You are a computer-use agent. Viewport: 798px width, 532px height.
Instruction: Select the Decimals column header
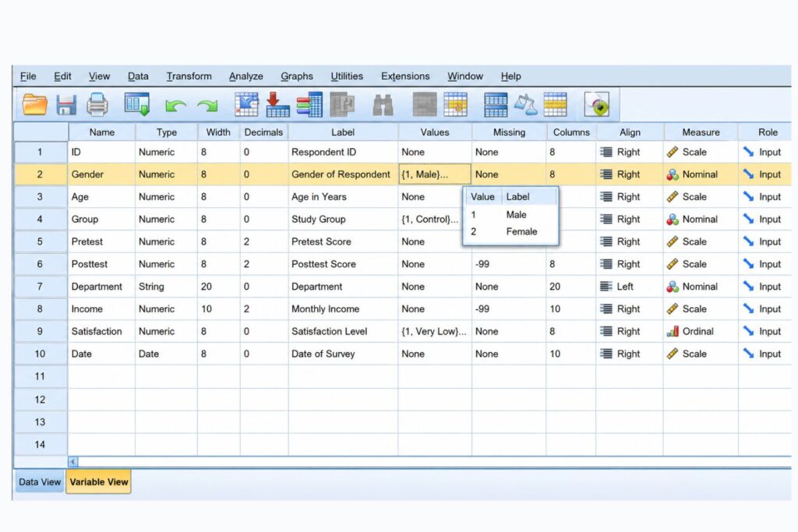pyautogui.click(x=263, y=132)
